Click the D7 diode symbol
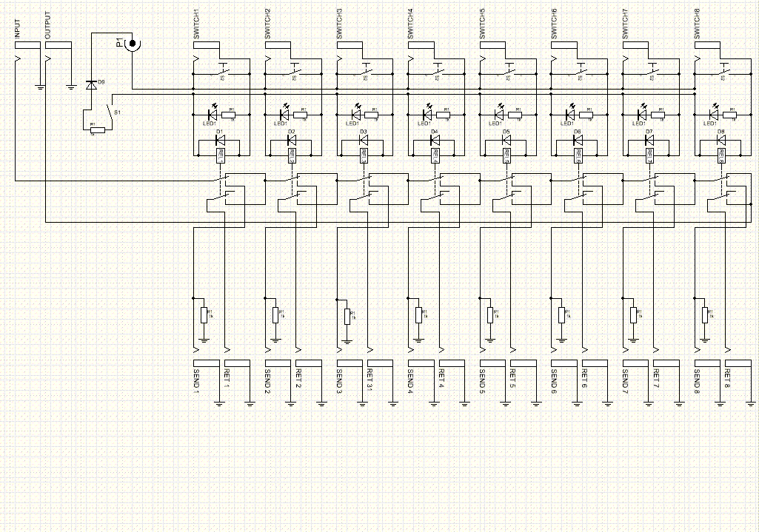This screenshot has width=759, height=532. [x=649, y=141]
